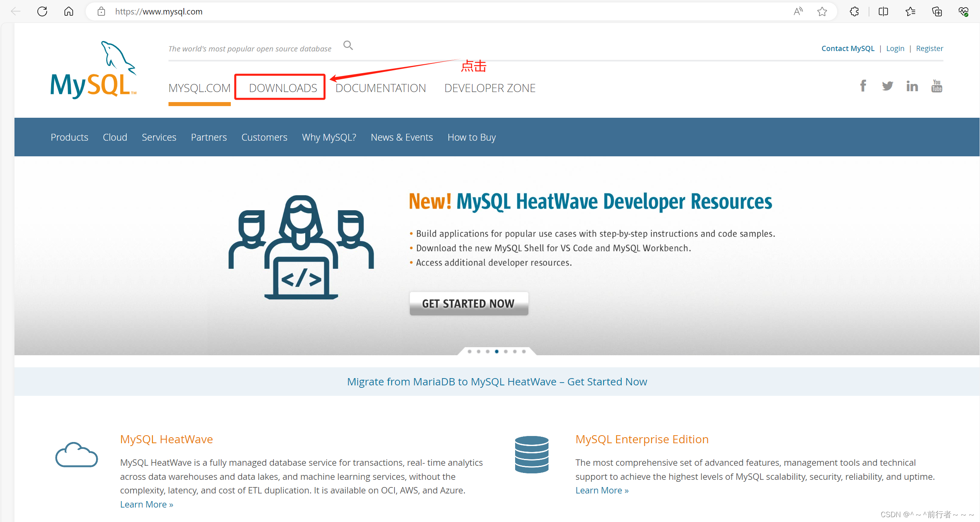Click the search magnifier icon
Image resolution: width=980 pixels, height=522 pixels.
(x=348, y=45)
